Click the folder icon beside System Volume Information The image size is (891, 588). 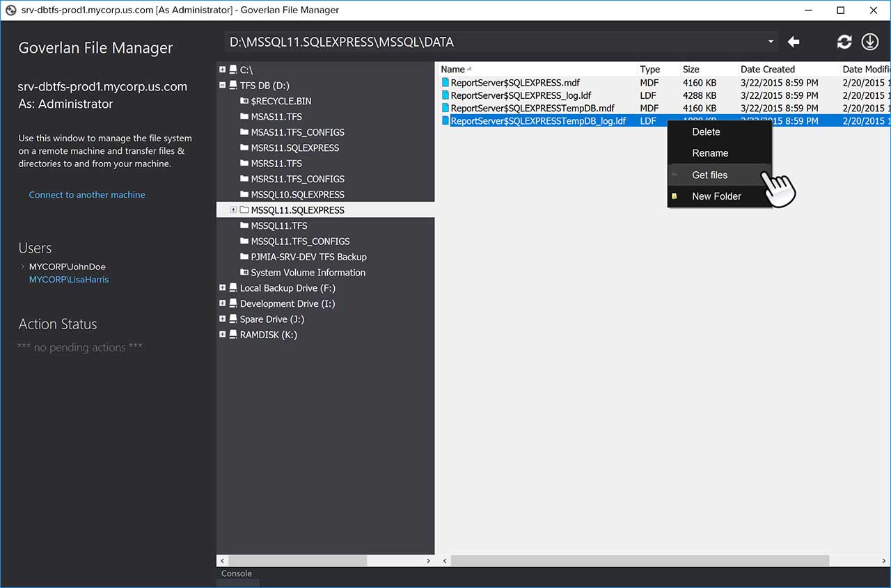(244, 272)
